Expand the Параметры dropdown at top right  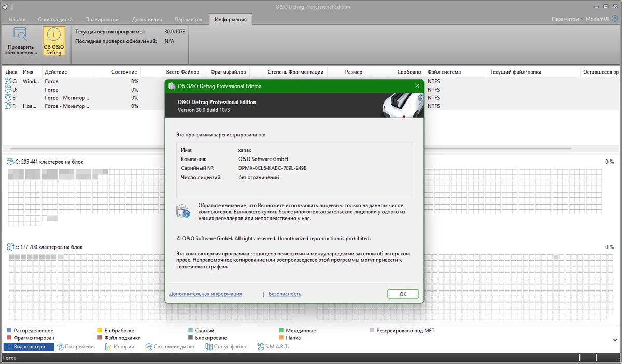point(567,19)
